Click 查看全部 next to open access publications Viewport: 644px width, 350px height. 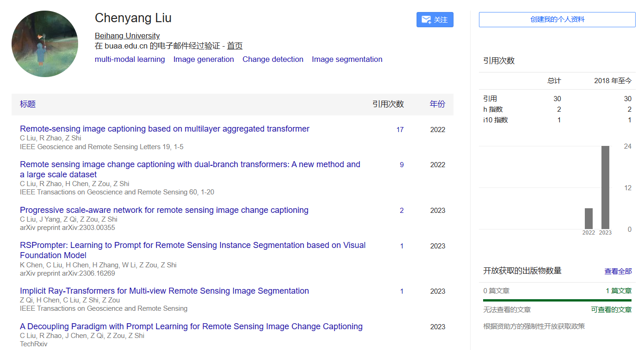(x=619, y=271)
